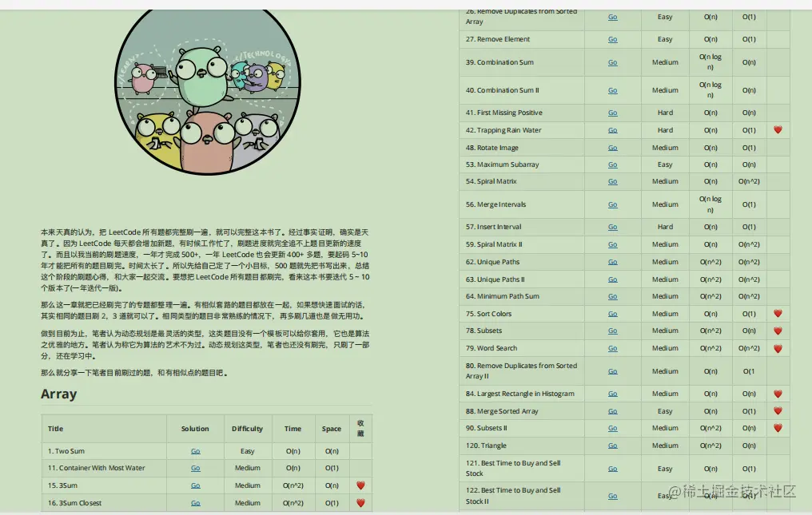
Task: Open the Go link for 54. Spiral Matrix
Action: [613, 182]
